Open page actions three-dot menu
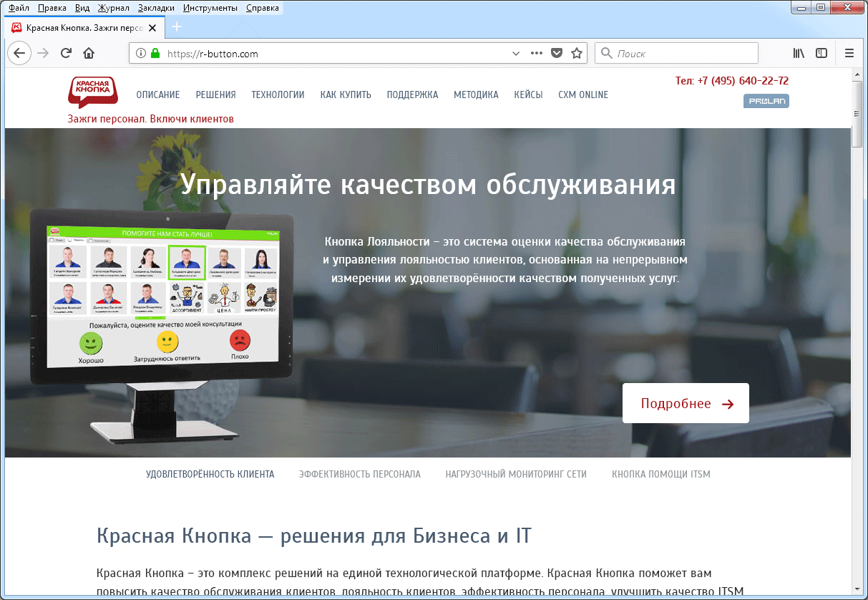Image resolution: width=868 pixels, height=600 pixels. (537, 53)
